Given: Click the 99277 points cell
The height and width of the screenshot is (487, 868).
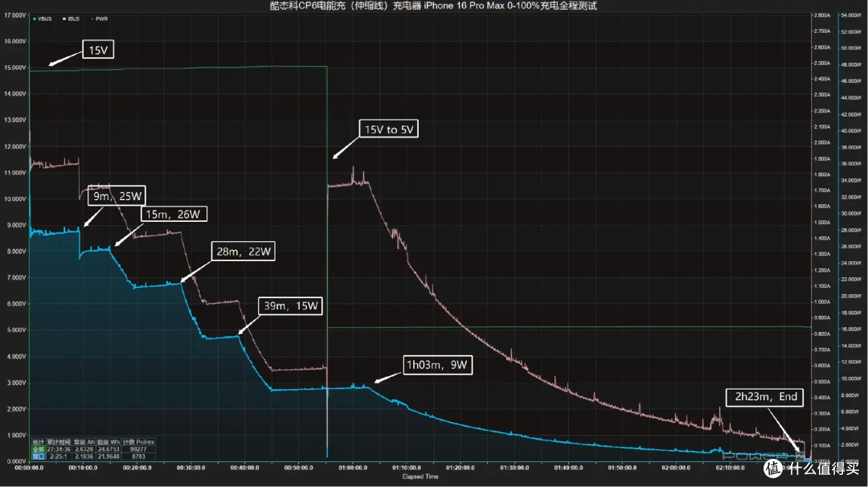Looking at the screenshot, I should pyautogui.click(x=138, y=449).
